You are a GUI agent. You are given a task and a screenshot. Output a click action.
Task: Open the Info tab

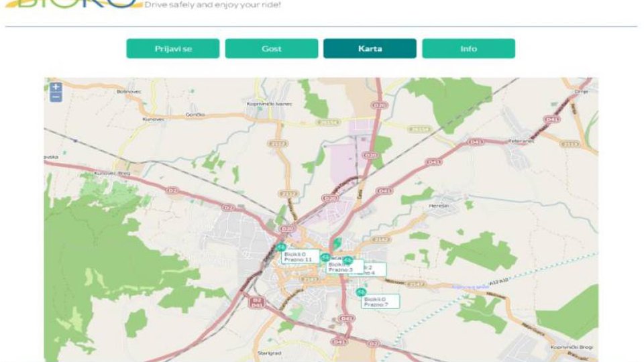[x=469, y=48]
